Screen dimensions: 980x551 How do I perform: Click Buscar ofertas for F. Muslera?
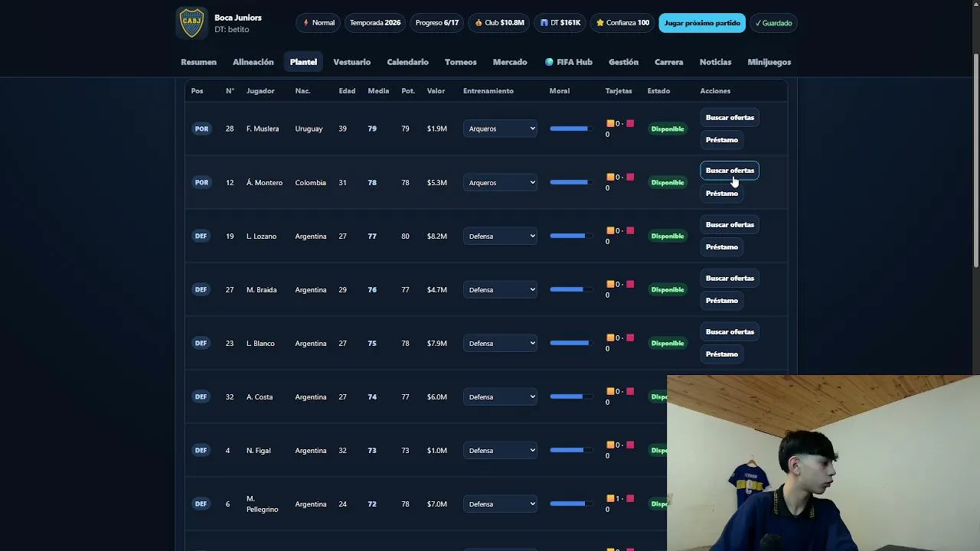(x=730, y=117)
